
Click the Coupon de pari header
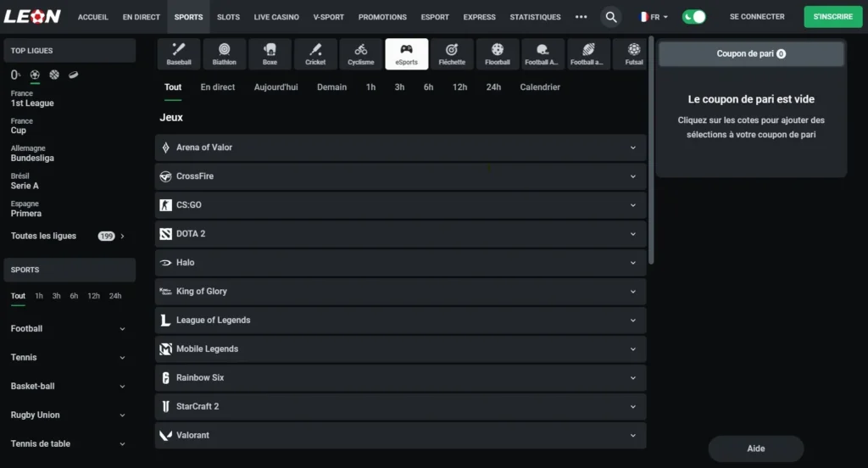coord(751,53)
